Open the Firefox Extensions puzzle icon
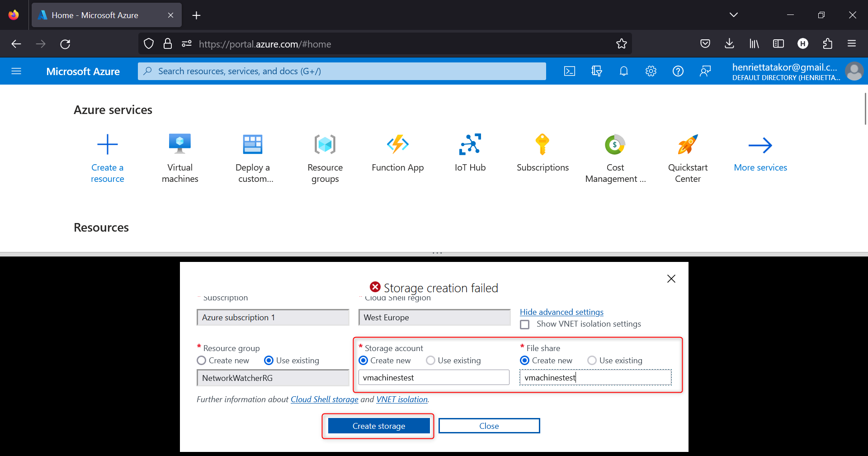This screenshot has height=456, width=868. [x=828, y=43]
